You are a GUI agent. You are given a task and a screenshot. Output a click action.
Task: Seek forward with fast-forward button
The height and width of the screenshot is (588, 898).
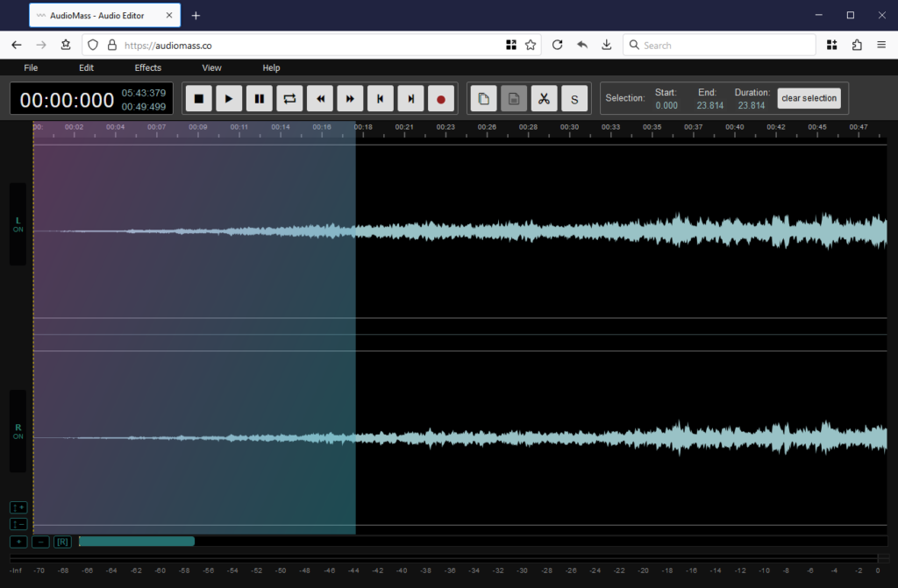pos(350,98)
